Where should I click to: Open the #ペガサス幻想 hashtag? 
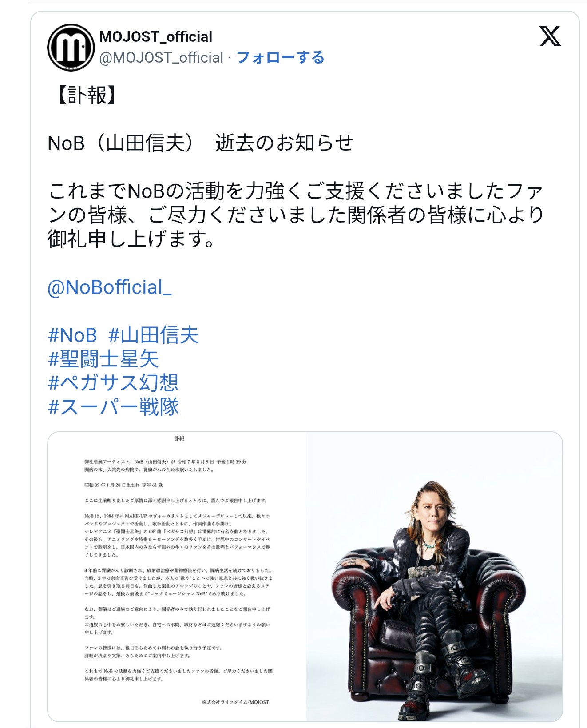[x=113, y=383]
